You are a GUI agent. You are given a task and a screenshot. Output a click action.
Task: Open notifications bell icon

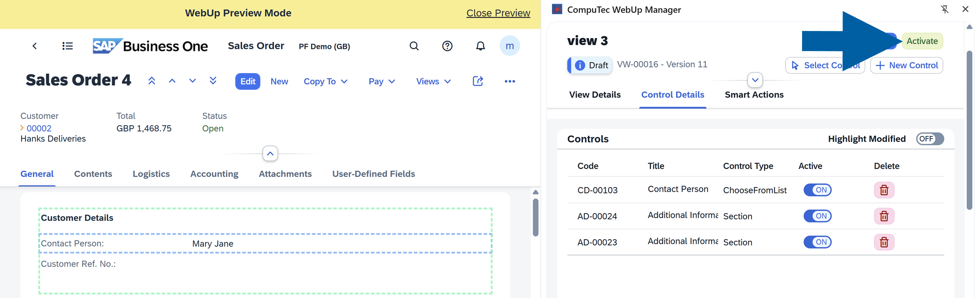[480, 46]
